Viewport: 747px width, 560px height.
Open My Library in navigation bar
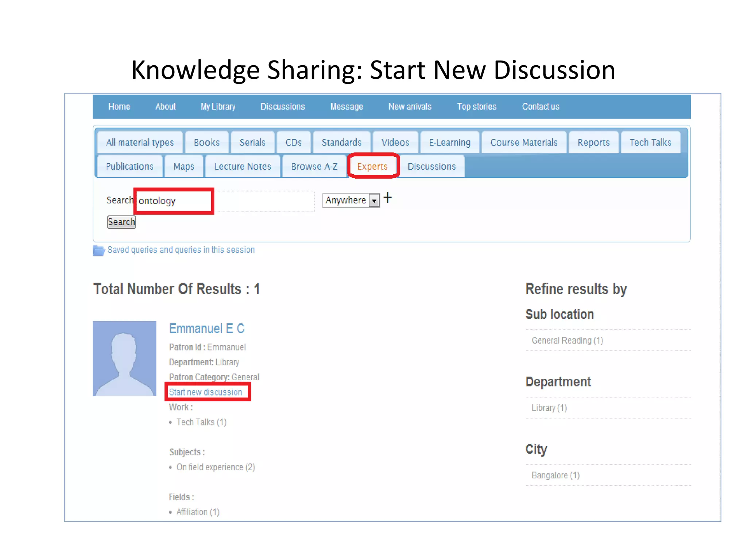pyautogui.click(x=218, y=106)
